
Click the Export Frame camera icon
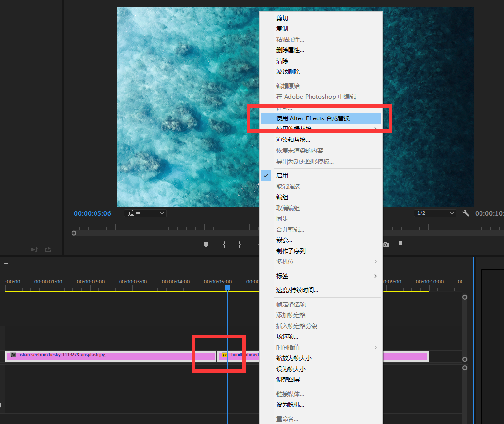[385, 244]
